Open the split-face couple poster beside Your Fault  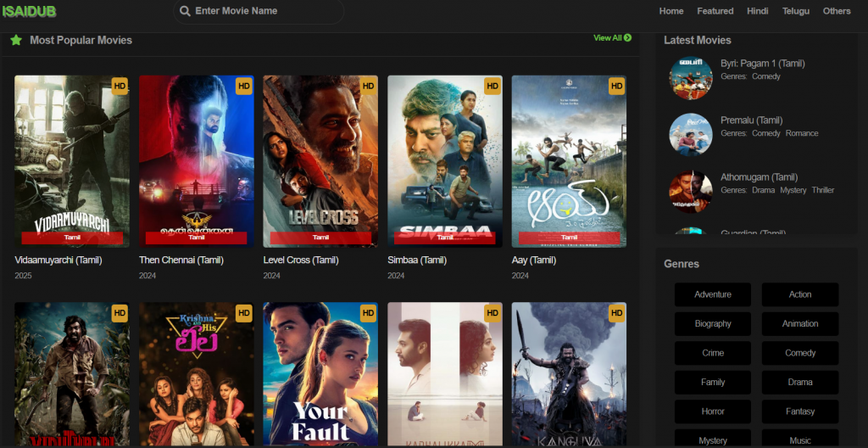coord(445,375)
